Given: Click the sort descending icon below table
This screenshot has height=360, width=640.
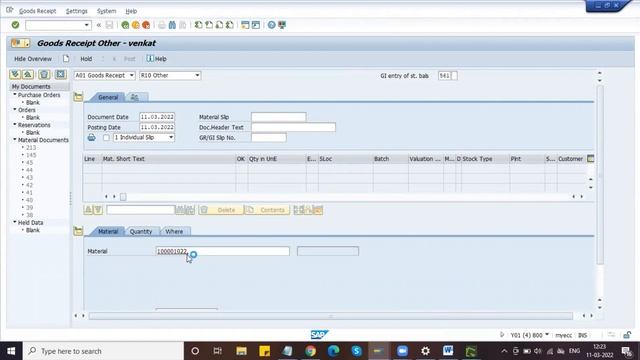Looking at the screenshot, I should pos(98,210).
